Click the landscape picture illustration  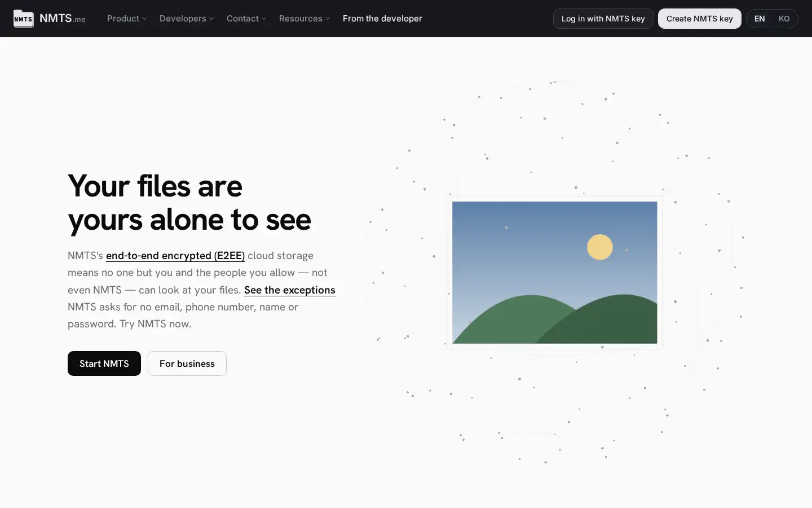(555, 273)
